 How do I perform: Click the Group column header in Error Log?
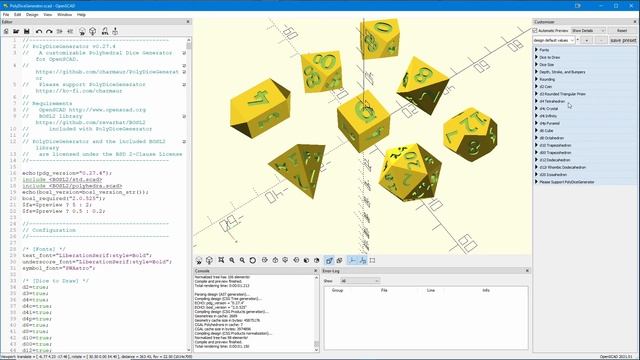[338, 290]
